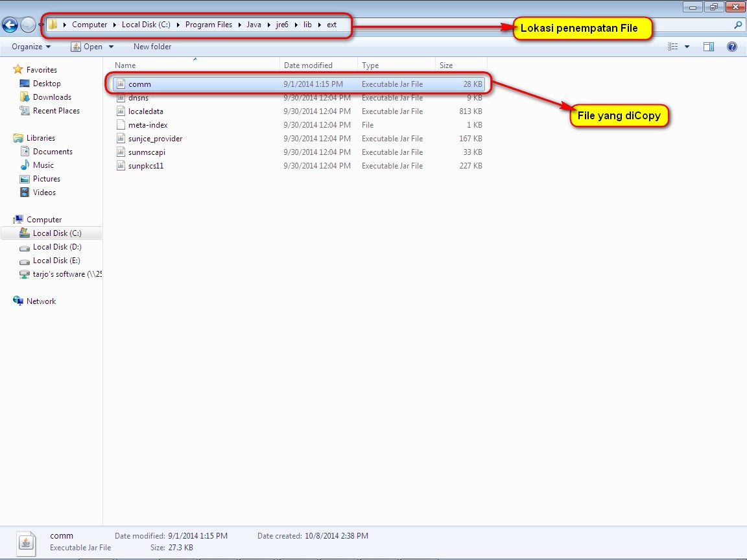Viewport: 747px width, 560px height.
Task: Open the Organize menu
Action: pyautogui.click(x=31, y=47)
